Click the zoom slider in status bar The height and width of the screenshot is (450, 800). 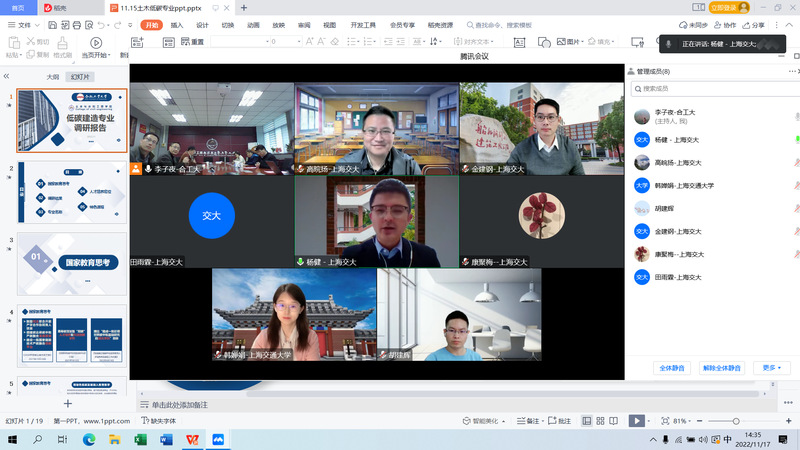[736, 421]
